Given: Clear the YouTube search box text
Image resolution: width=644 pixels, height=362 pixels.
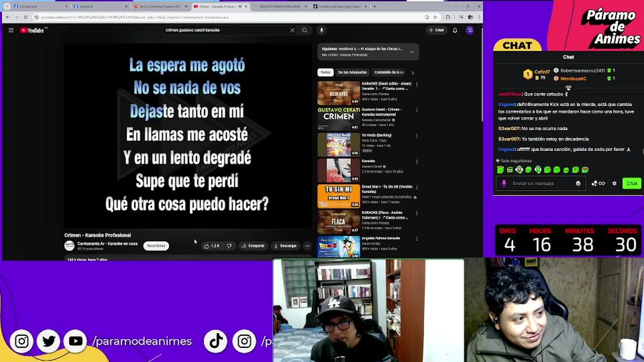Looking at the screenshot, I should click(x=292, y=30).
